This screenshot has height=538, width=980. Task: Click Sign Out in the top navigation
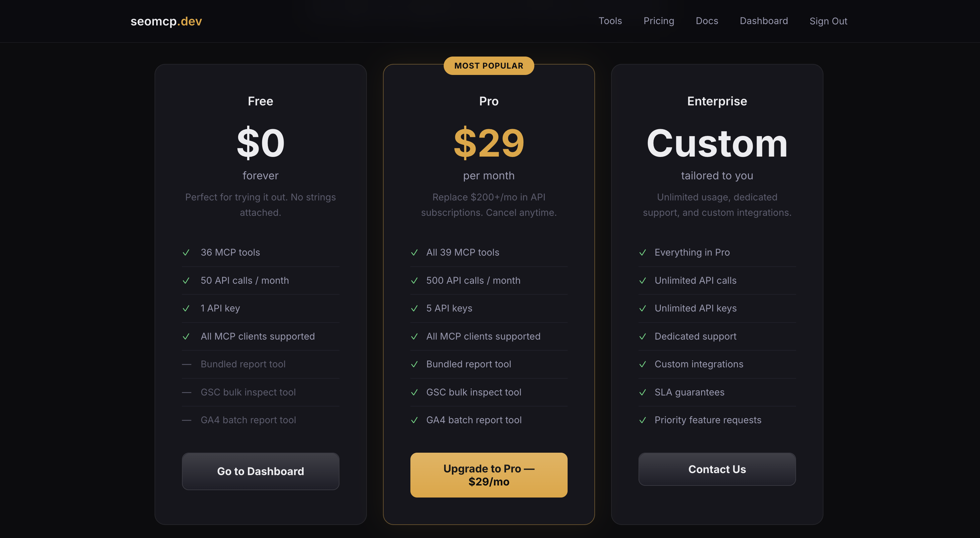coord(828,21)
